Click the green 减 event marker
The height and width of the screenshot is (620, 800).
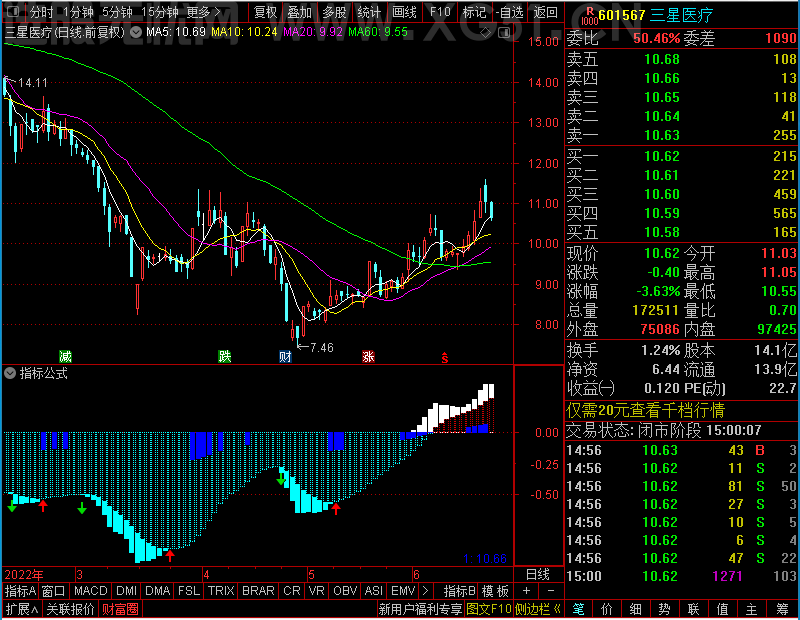tap(65, 356)
